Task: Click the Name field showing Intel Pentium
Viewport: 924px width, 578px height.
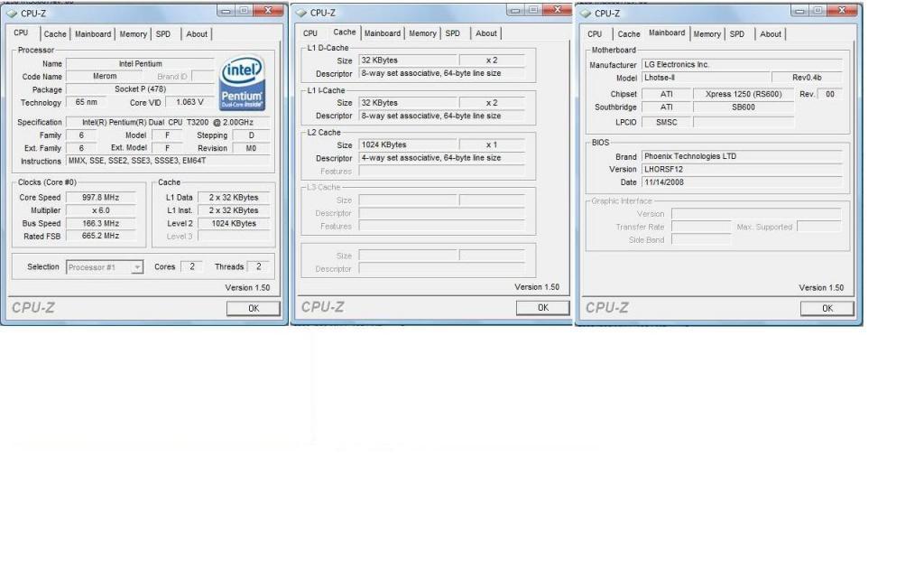Action: (140, 64)
